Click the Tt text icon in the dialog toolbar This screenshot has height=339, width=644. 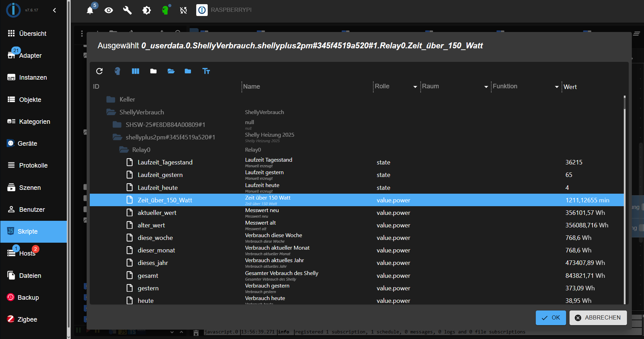tap(206, 71)
